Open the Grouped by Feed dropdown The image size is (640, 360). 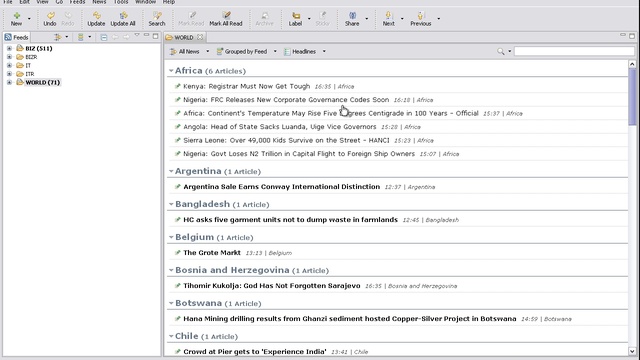coord(275,51)
